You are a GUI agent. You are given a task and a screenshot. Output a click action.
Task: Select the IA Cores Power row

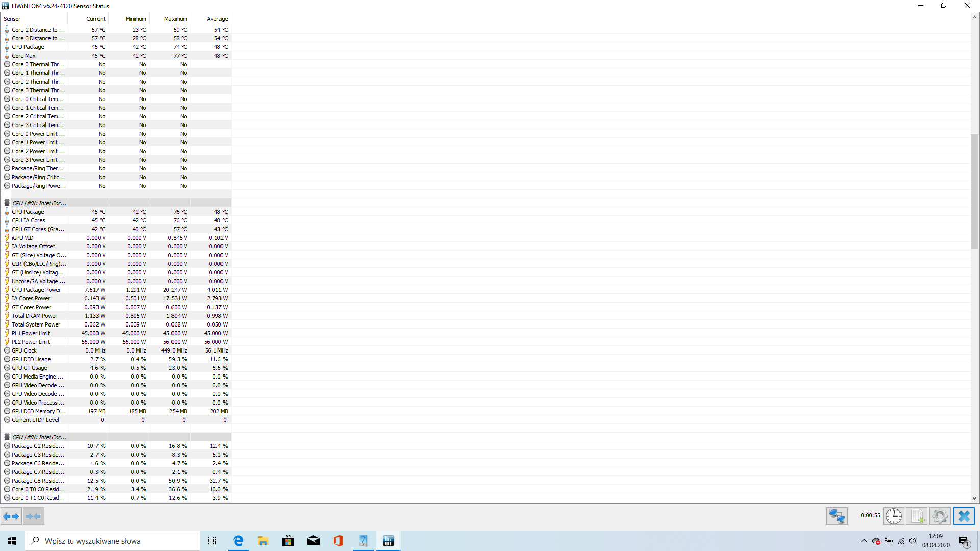[x=117, y=298]
